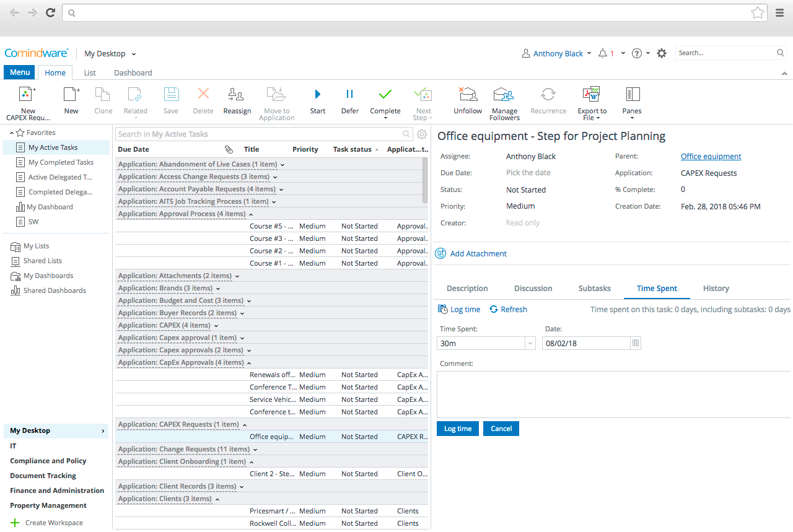793x532 pixels.
Task: Click the Reassign toolbar icon
Action: 237,95
